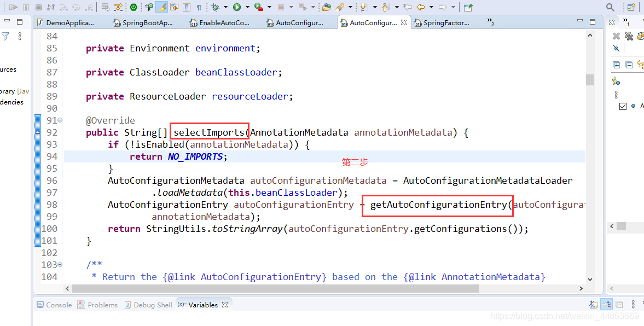Screen dimensions: 644x326
Task: Click the Step Over icon
Action: point(77,7)
